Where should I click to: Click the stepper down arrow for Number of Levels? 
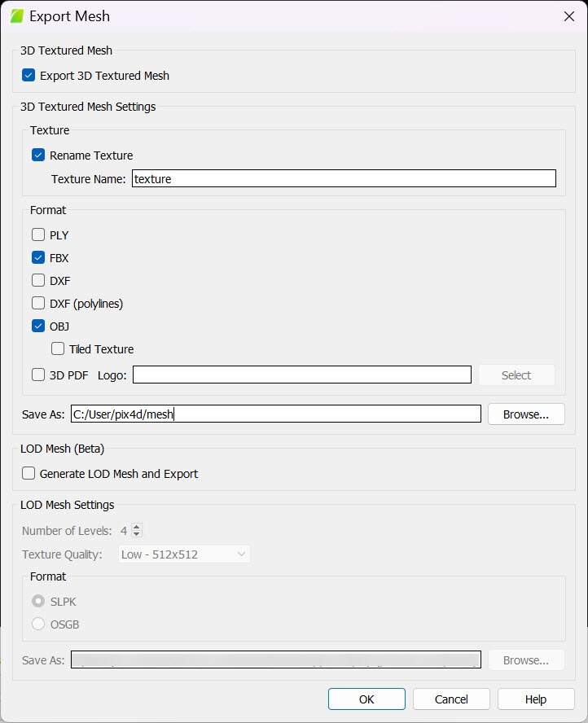point(136,534)
